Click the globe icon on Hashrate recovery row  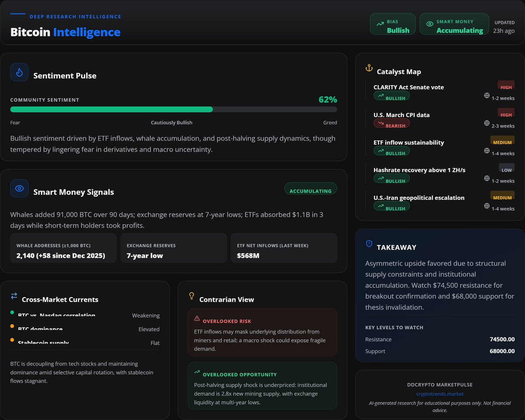point(487,178)
